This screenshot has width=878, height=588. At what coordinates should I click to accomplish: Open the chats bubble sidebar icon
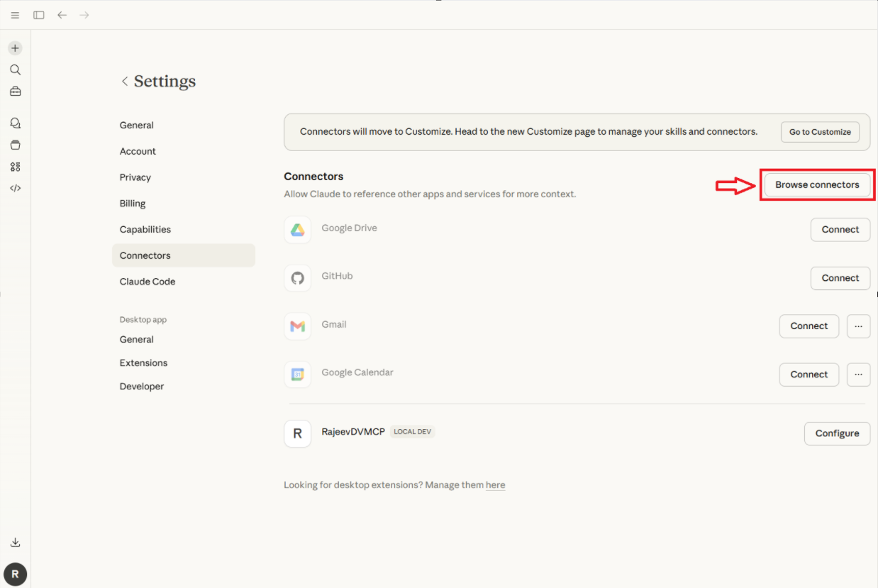15,123
